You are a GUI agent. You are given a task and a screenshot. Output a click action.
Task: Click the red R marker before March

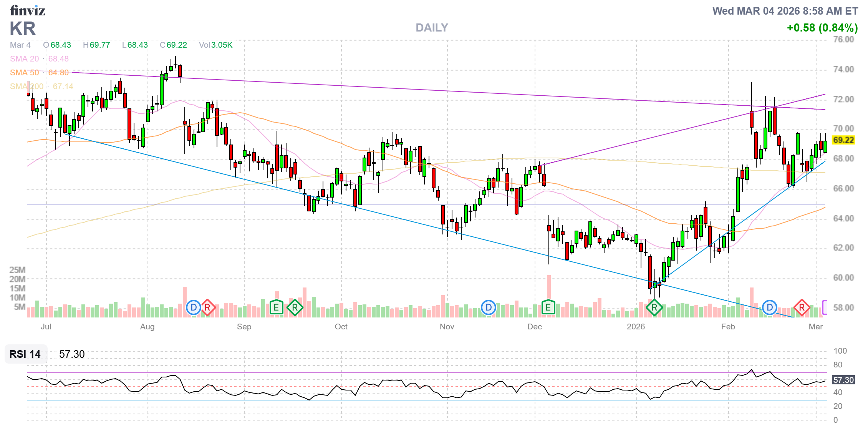802,307
